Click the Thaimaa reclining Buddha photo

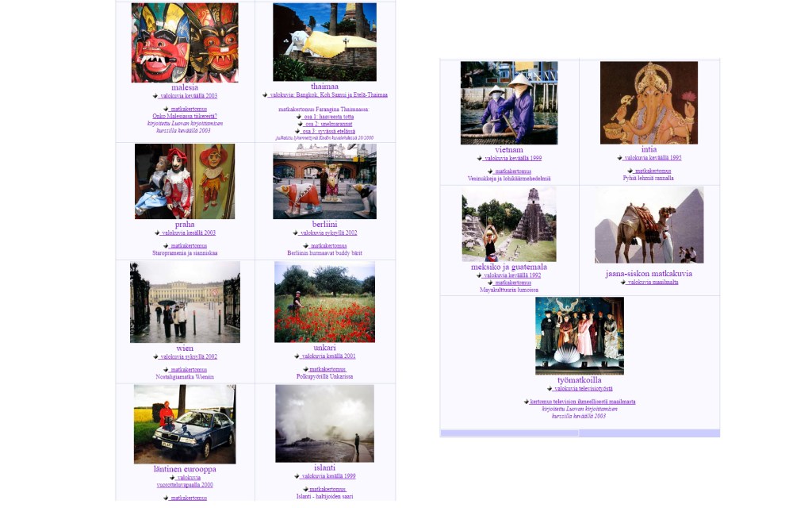(324, 42)
